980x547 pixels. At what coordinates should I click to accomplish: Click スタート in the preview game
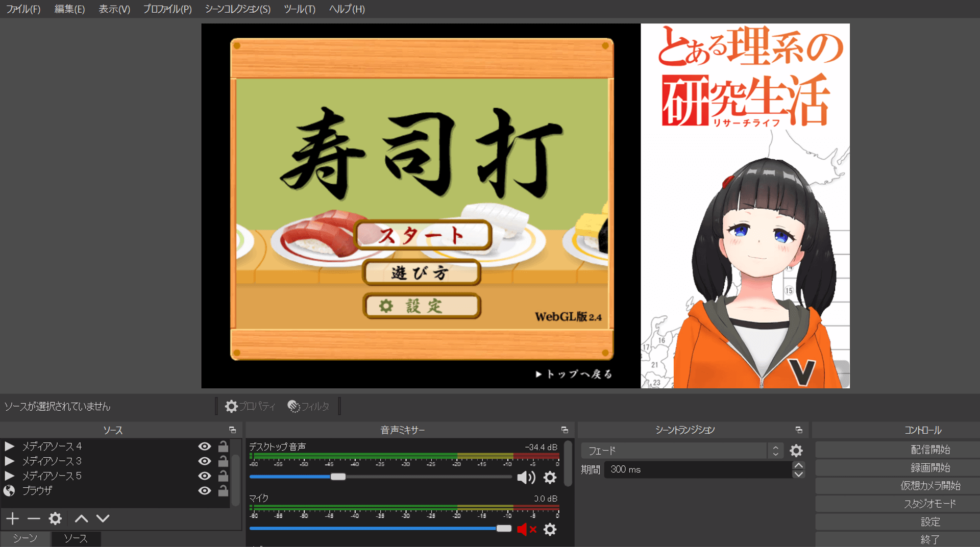click(x=423, y=235)
